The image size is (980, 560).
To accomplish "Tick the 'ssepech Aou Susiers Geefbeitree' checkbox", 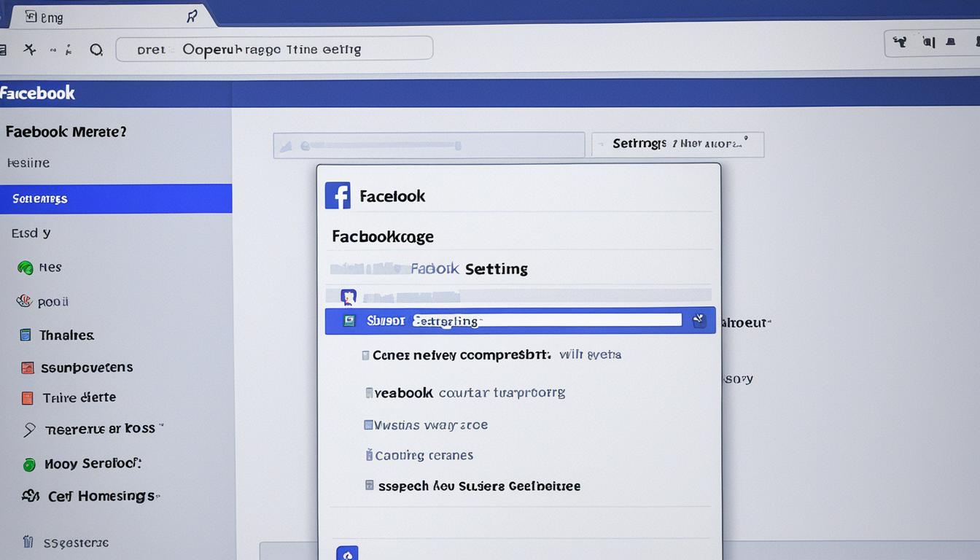I will click(x=370, y=485).
